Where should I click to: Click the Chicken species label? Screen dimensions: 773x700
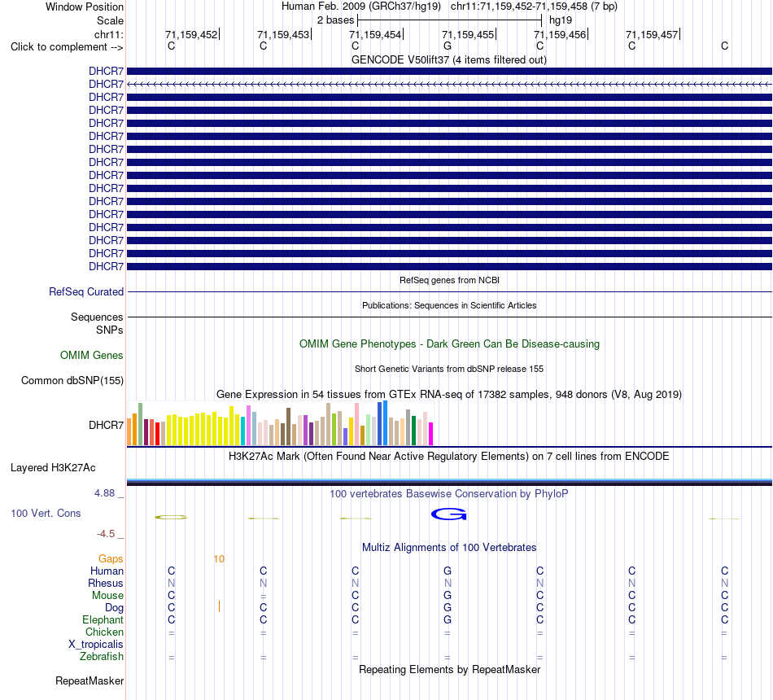104,632
